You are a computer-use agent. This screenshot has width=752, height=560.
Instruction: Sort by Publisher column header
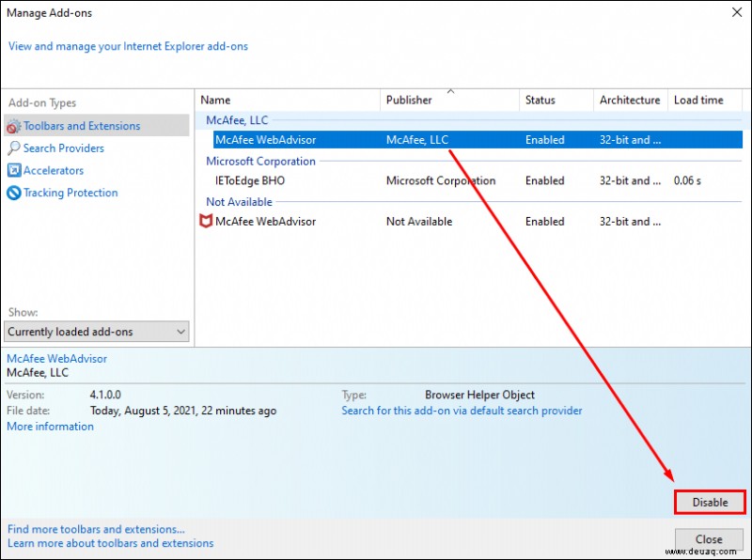coord(450,100)
